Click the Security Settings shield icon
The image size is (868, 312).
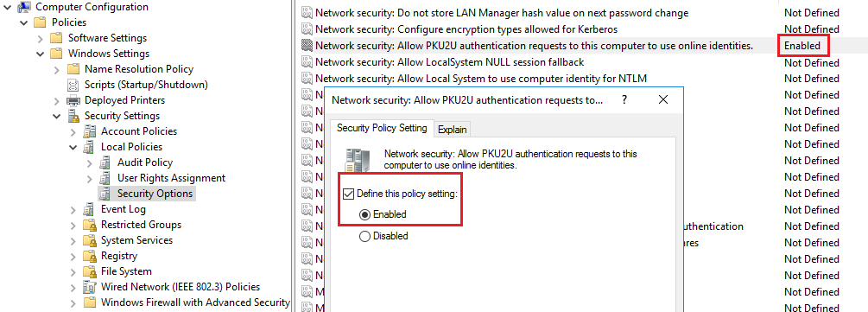click(73, 116)
